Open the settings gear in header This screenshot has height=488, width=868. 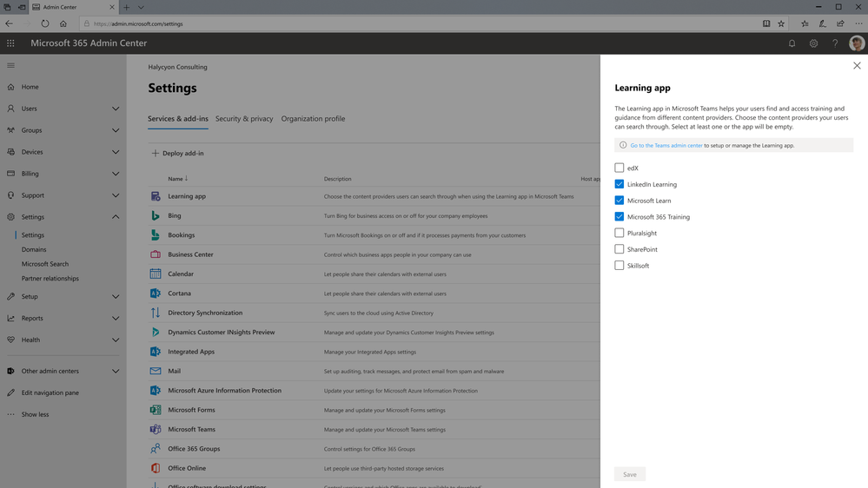tap(814, 43)
